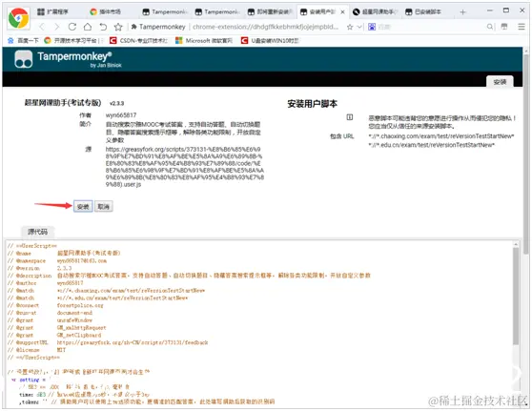
Task: Click the Baidu paw search engine icon
Action: (372, 27)
